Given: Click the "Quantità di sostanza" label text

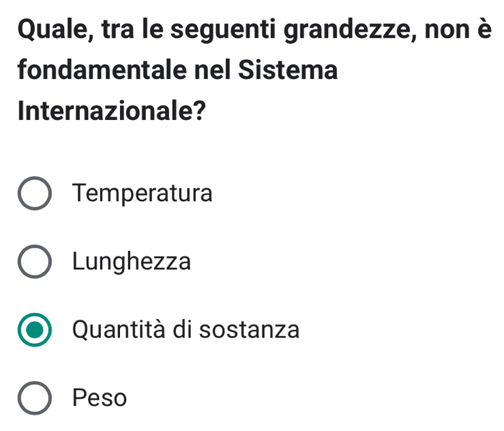Looking at the screenshot, I should coord(186,330).
